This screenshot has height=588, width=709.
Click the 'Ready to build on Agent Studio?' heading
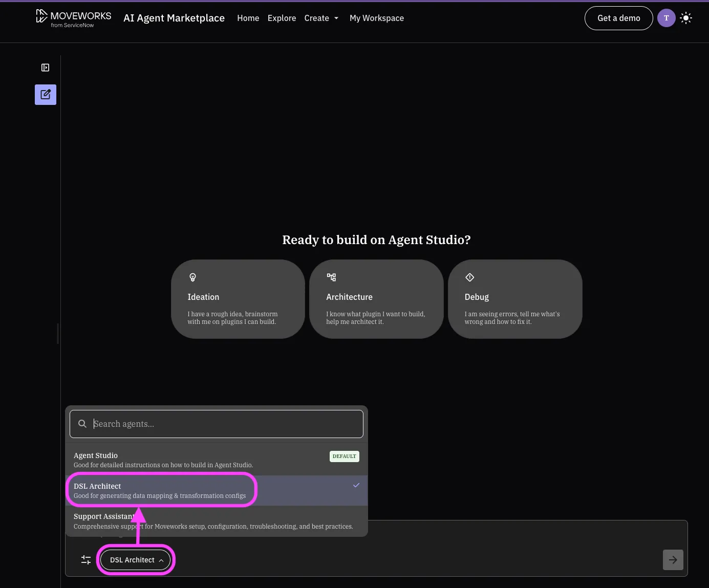tap(377, 240)
